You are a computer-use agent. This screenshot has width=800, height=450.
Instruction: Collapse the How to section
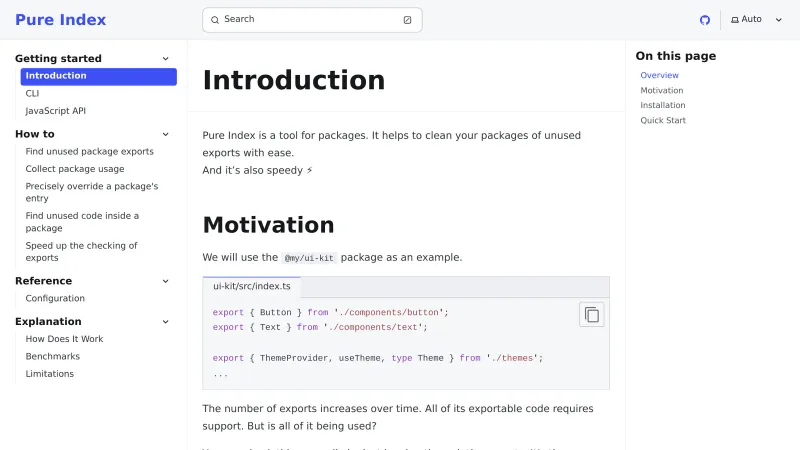[166, 134]
